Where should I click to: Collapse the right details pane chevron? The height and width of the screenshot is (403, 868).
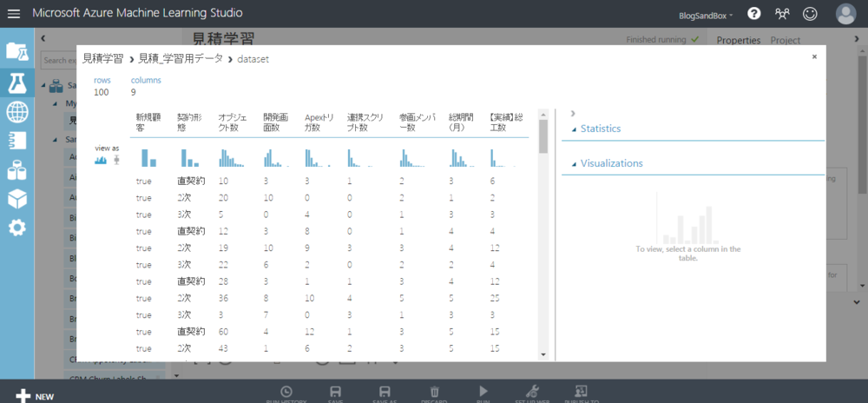[572, 114]
